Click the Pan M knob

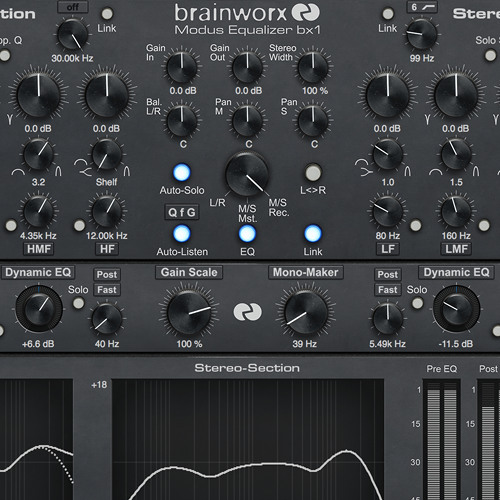click(247, 121)
